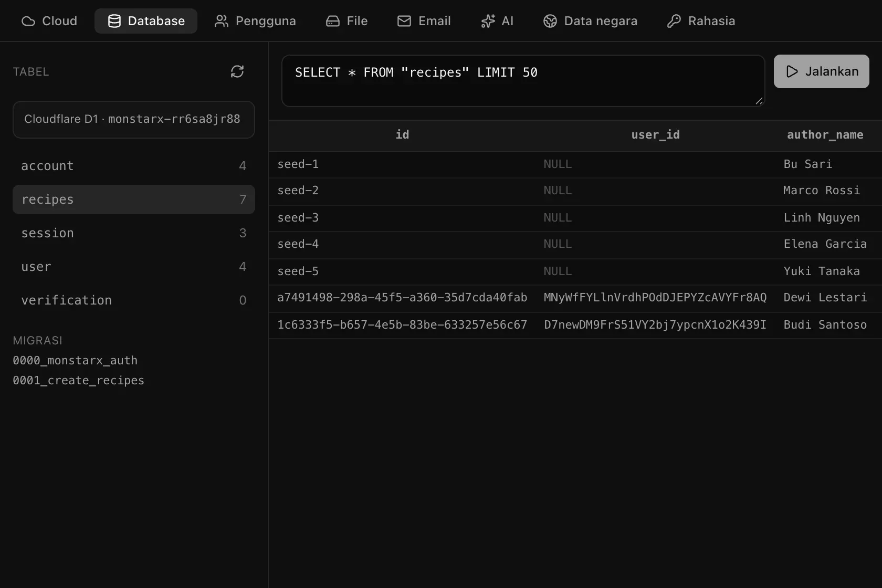
Task: Run the query with Jalankan
Action: 822,71
